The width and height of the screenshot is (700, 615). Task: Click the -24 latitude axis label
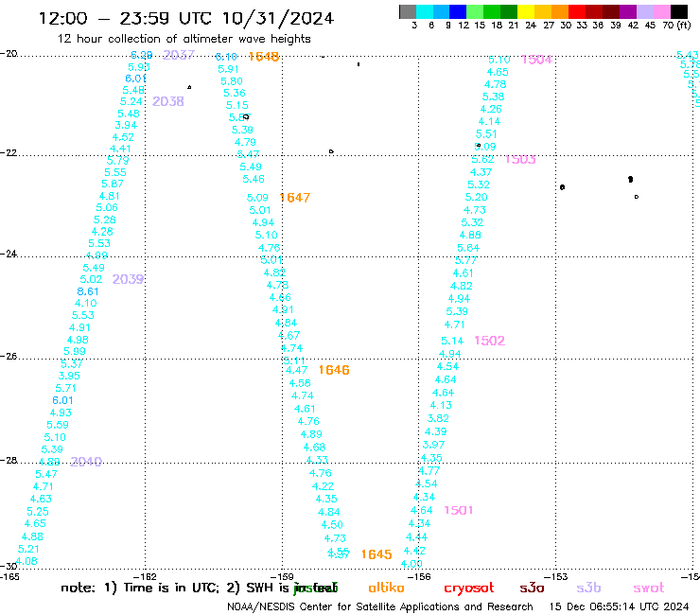pyautogui.click(x=9, y=254)
